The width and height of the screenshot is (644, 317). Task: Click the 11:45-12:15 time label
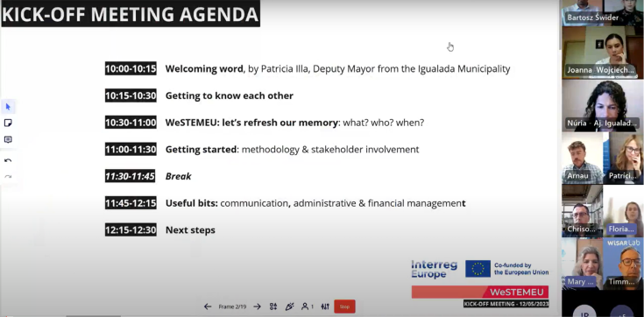coord(131,203)
